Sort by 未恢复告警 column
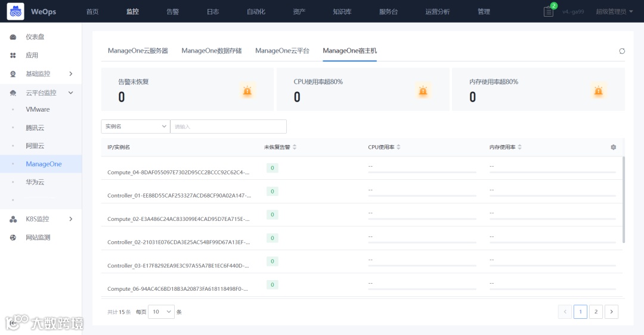Screen dimensions: 644x335 pyautogui.click(x=295, y=147)
